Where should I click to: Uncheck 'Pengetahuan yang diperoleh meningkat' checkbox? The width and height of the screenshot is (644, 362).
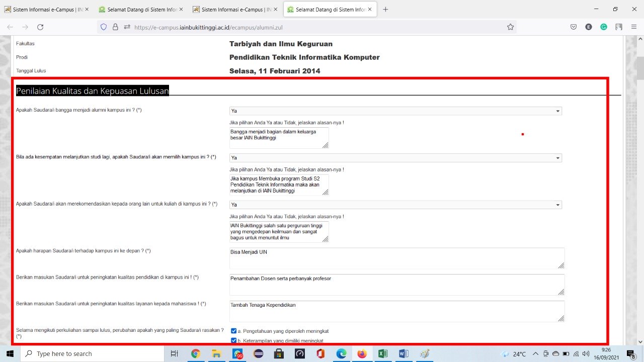(x=233, y=331)
